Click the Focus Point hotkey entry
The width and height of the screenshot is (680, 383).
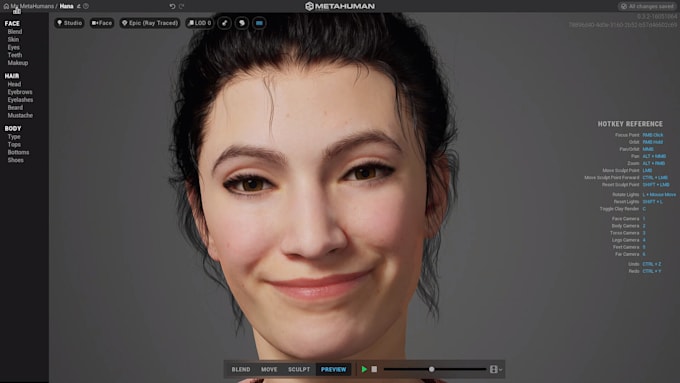639,135
